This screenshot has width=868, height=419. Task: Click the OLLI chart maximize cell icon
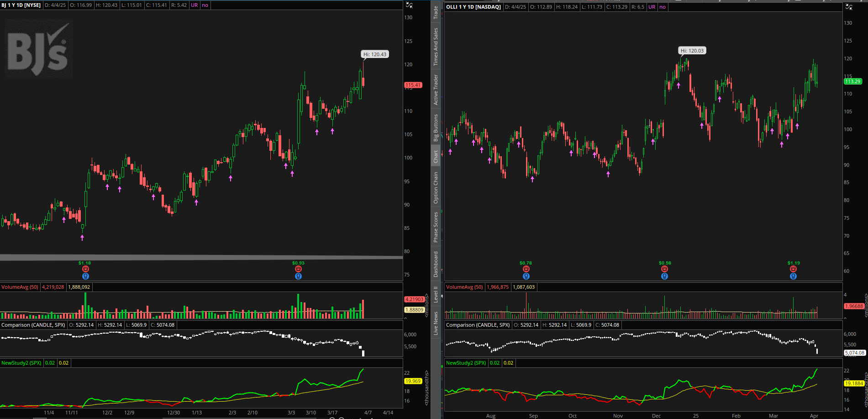coord(849,7)
